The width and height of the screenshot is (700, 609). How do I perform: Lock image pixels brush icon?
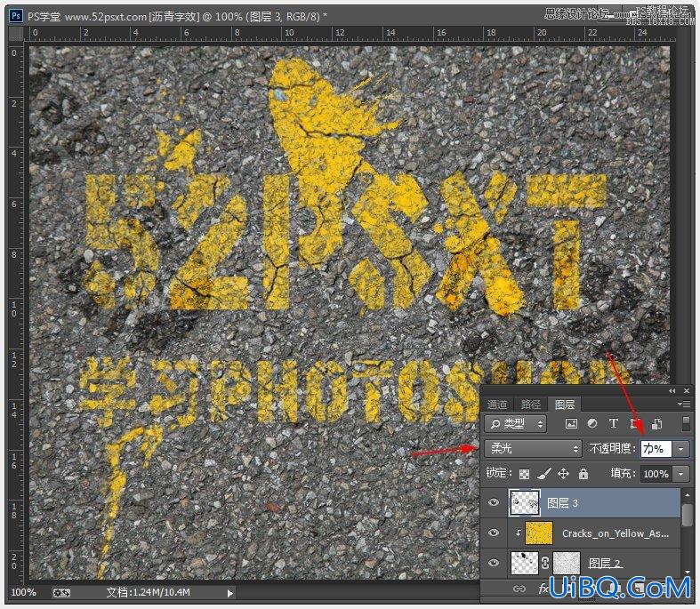[x=543, y=473]
